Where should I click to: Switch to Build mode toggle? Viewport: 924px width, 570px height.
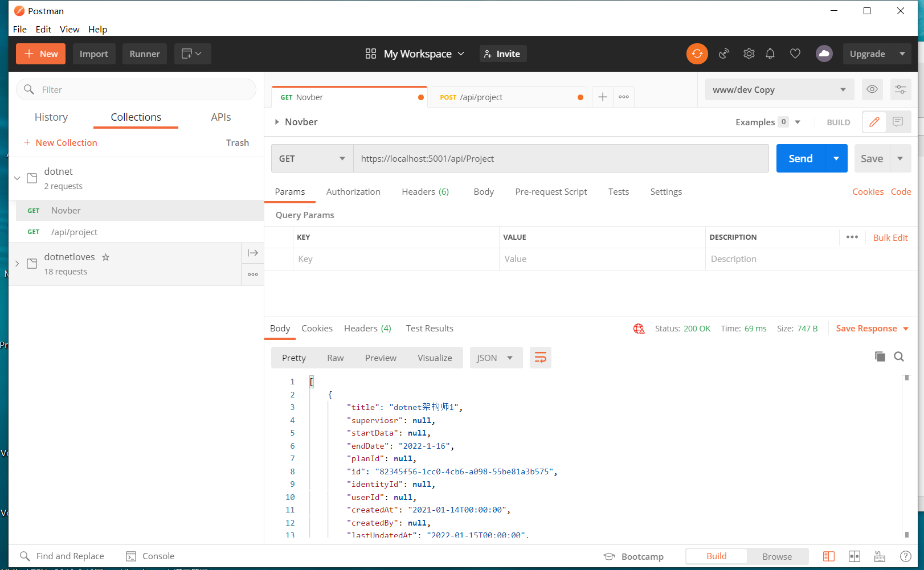(717, 556)
